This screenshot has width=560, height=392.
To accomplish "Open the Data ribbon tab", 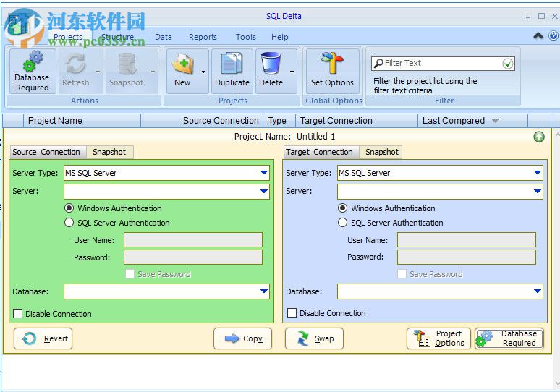I will pyautogui.click(x=164, y=37).
